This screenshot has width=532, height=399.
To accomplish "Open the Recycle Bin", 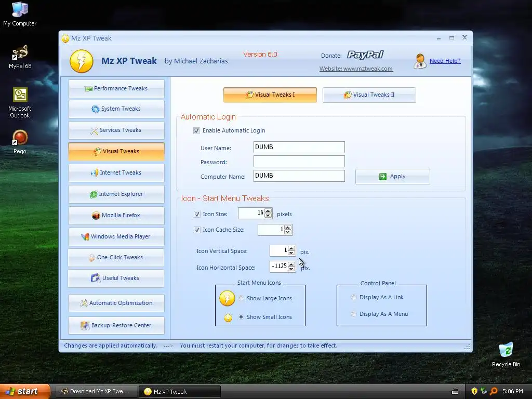I will click(506, 354).
